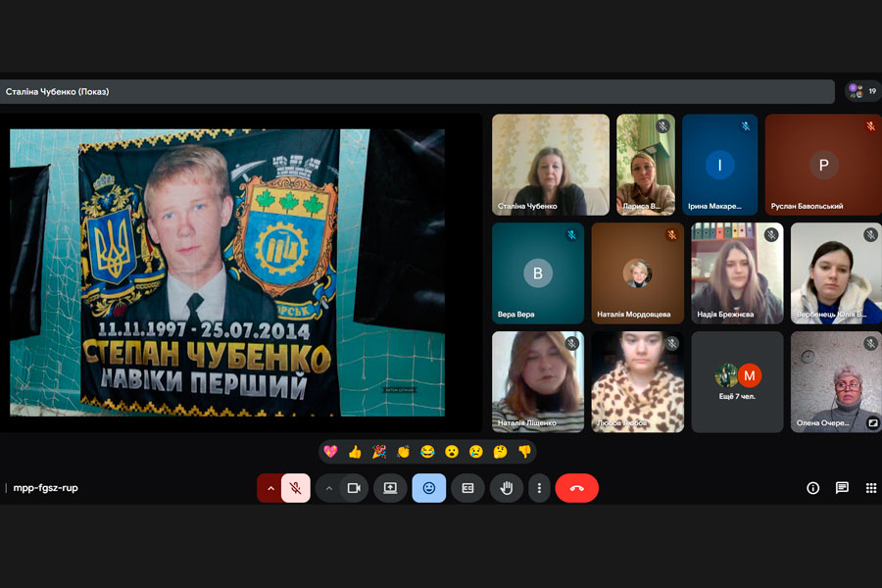
Task: Open the 'Ещё 7 чел.' overflow tile
Action: coord(737,382)
